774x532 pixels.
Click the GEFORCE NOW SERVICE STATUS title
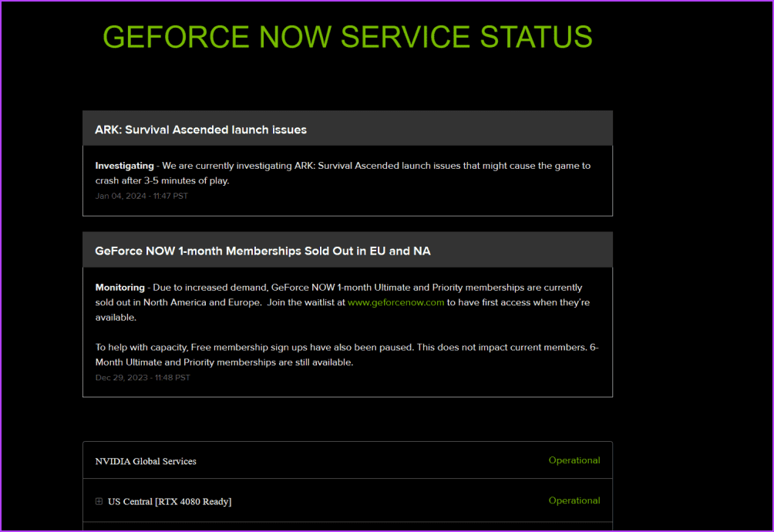click(x=348, y=37)
